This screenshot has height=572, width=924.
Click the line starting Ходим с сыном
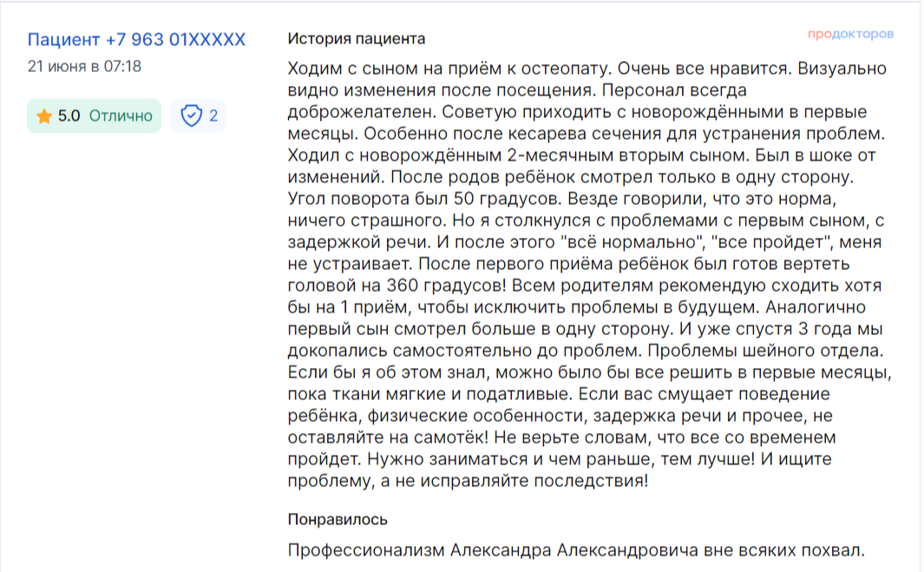(587, 69)
